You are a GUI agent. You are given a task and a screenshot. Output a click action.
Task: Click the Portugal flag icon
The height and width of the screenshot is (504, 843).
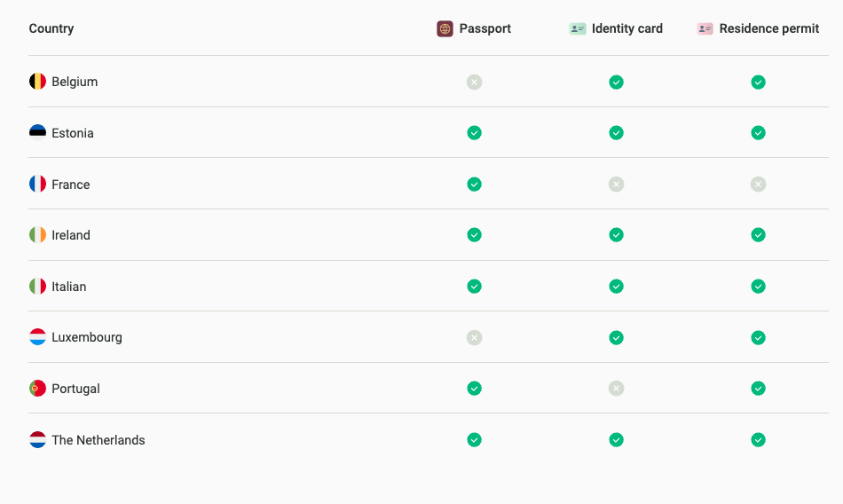point(37,389)
